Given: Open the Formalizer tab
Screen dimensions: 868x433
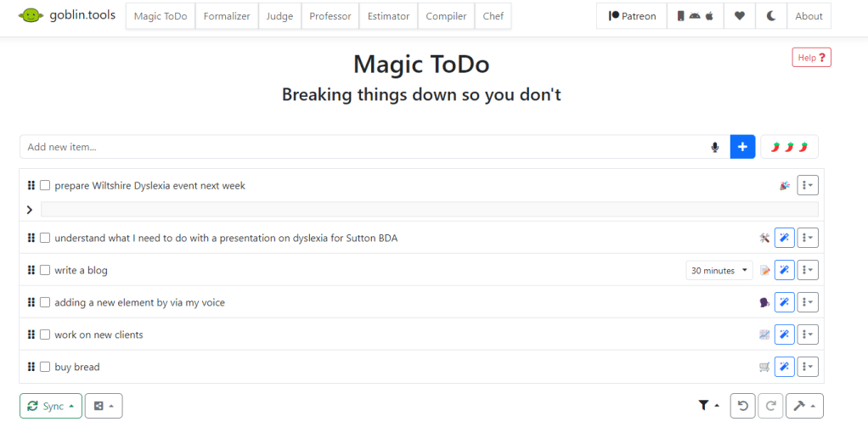Looking at the screenshot, I should point(227,16).
